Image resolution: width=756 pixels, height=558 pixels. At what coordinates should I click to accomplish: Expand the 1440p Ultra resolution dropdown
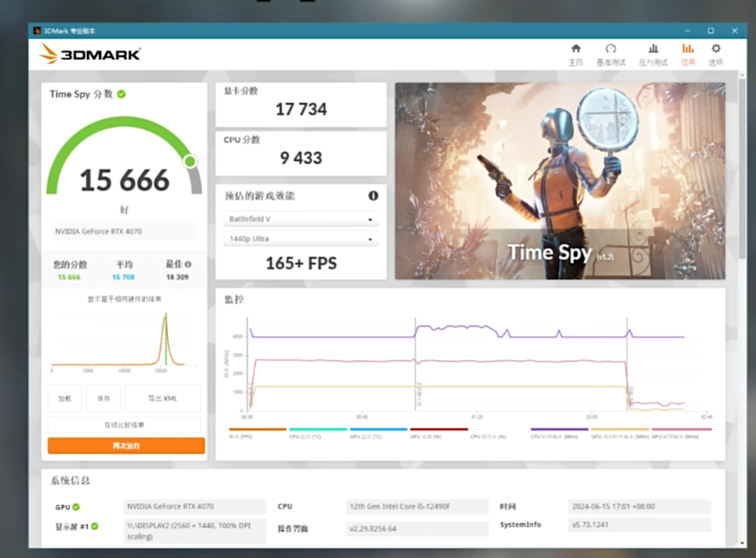[x=300, y=239]
